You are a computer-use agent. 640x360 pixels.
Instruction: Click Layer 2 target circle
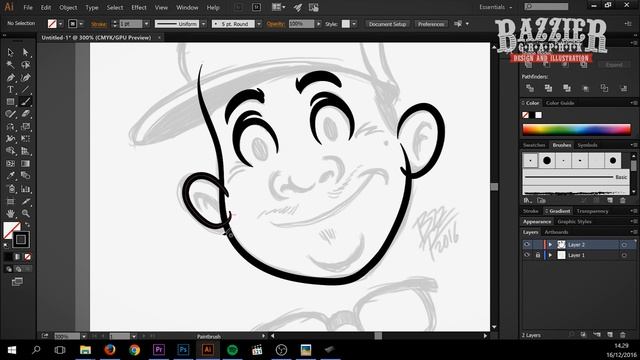[624, 245]
